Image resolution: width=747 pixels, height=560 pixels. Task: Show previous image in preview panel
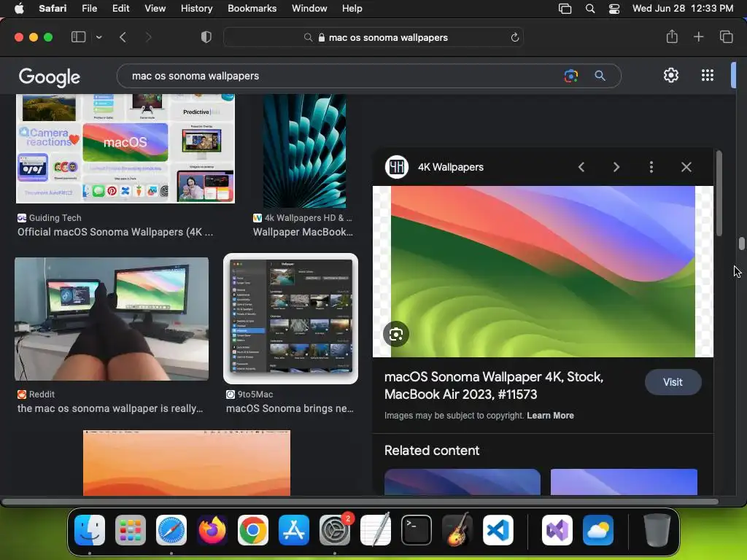pos(581,167)
